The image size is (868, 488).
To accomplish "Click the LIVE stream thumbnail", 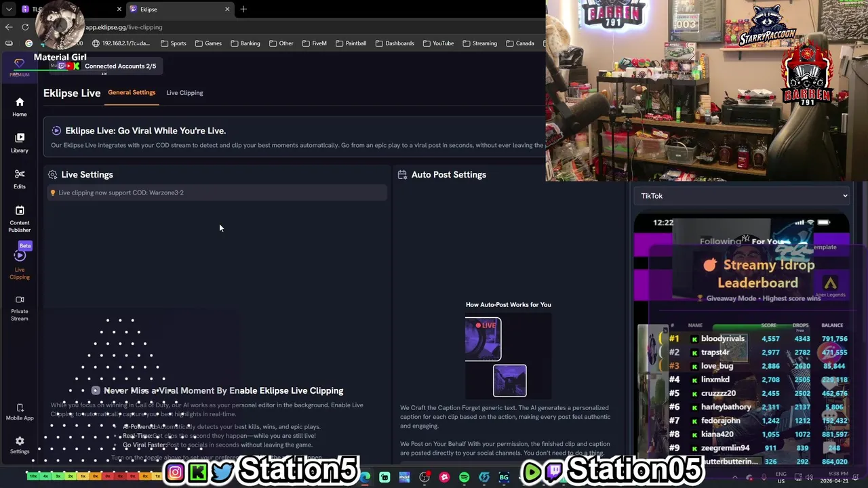I will tap(483, 338).
